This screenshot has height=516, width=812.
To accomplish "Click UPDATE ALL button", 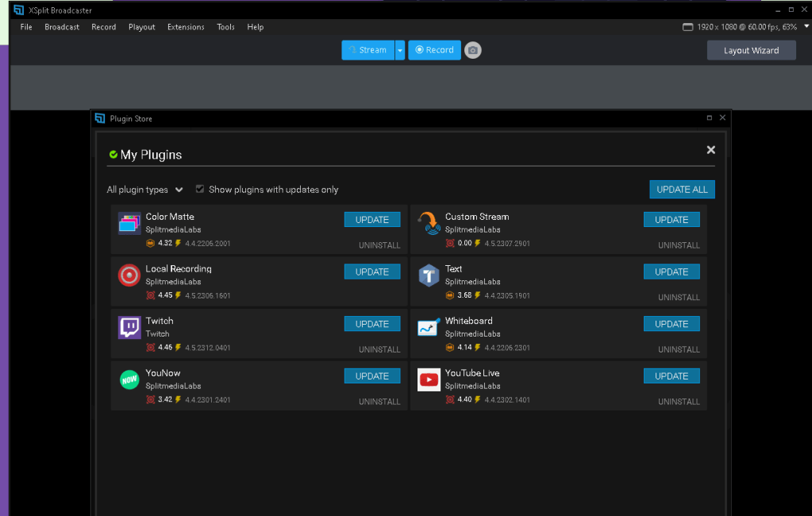I will (682, 190).
